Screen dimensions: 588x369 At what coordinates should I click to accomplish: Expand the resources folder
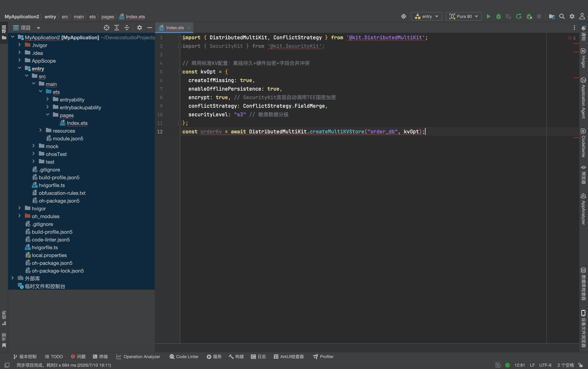40,131
